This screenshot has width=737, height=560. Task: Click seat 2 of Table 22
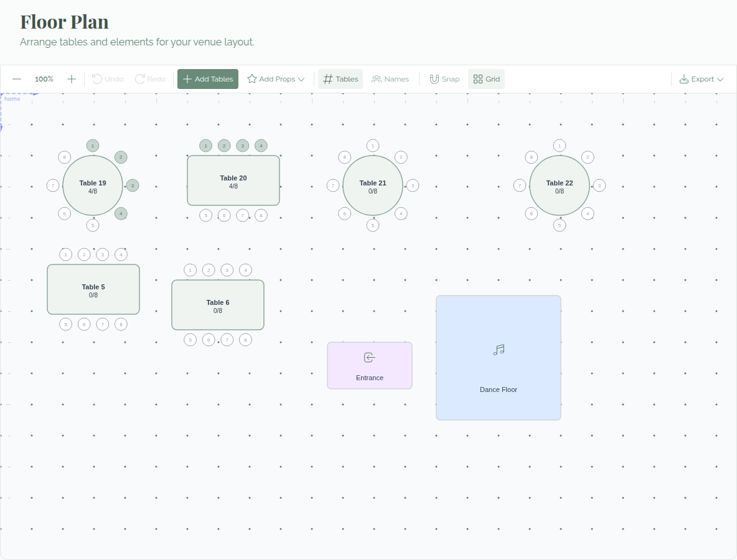(x=588, y=157)
